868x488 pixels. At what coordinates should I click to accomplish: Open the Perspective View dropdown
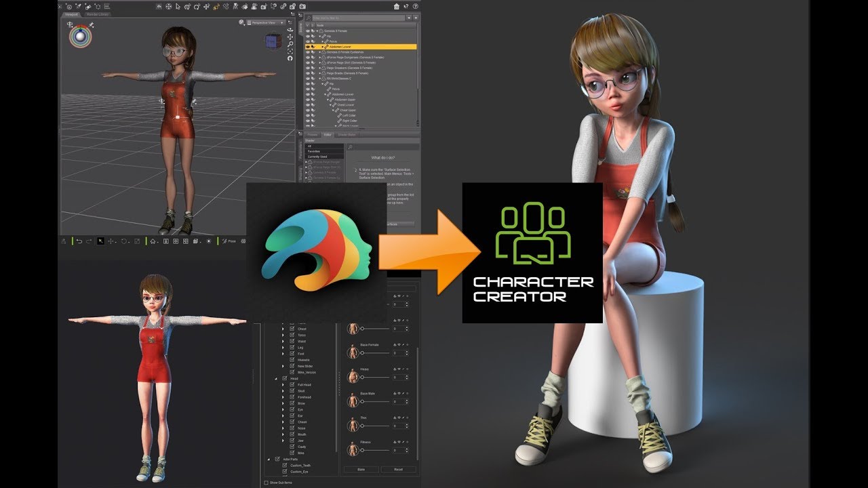tap(266, 22)
